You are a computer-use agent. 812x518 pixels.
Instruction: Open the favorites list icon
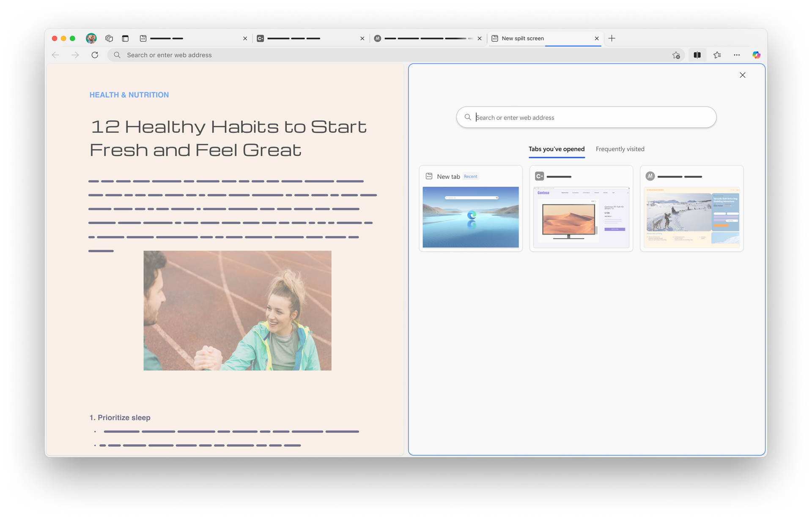coord(717,55)
